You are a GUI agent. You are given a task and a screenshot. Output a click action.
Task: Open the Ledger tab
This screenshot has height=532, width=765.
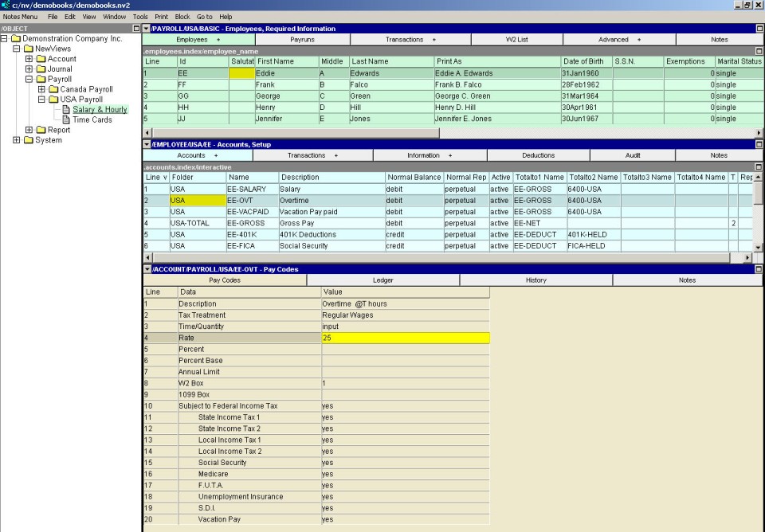[x=383, y=280]
